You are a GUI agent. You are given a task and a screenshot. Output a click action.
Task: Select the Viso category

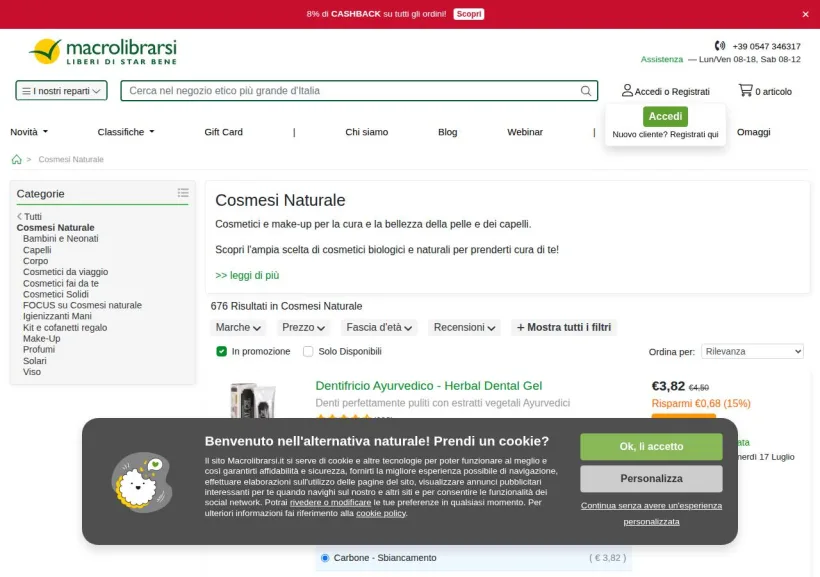coord(31,372)
